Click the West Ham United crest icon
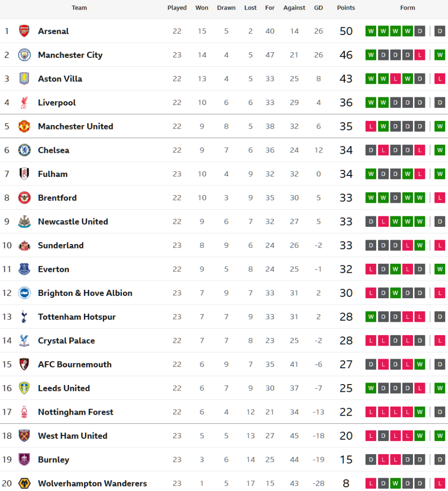448x491 pixels. (x=24, y=436)
